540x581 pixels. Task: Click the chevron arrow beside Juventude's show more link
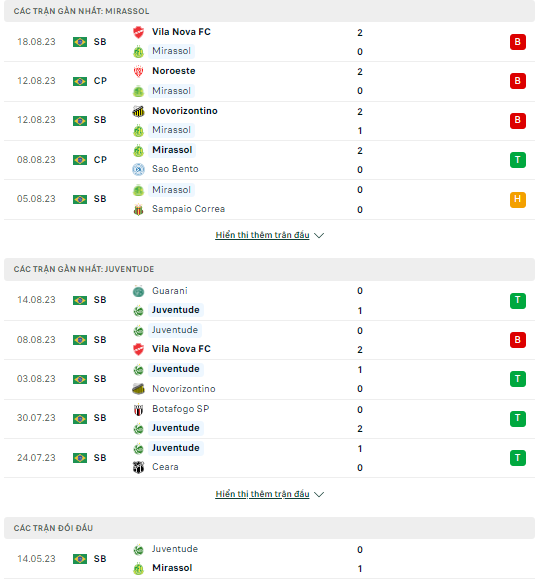pyautogui.click(x=319, y=494)
